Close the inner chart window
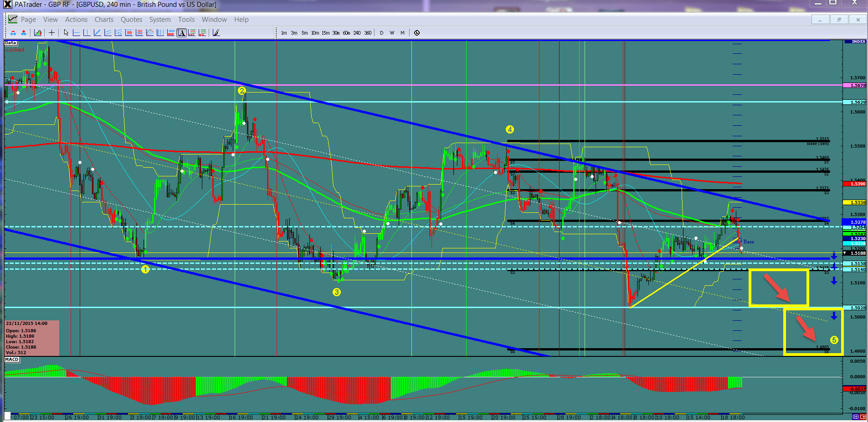Viewport: 868px width, 422px height. pos(858,20)
